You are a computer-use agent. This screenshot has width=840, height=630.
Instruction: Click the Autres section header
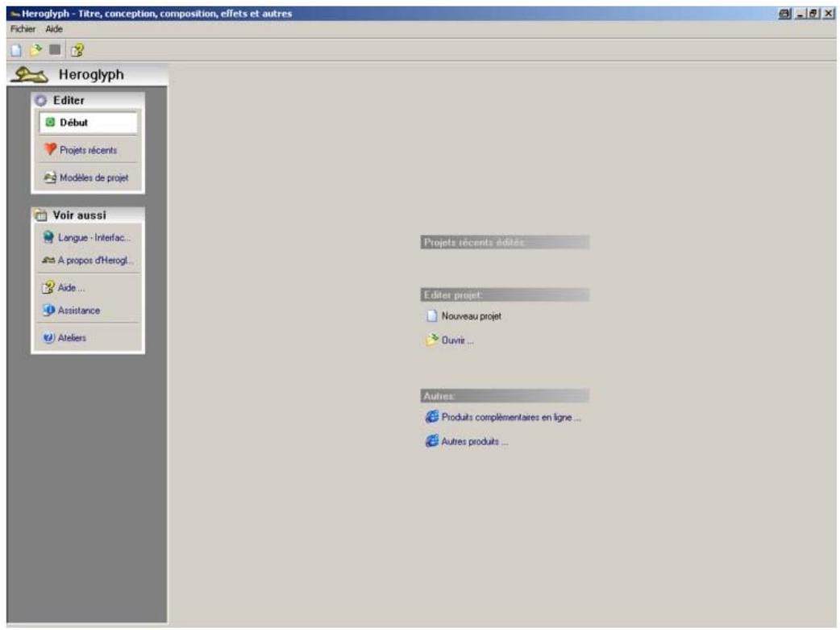click(x=505, y=396)
